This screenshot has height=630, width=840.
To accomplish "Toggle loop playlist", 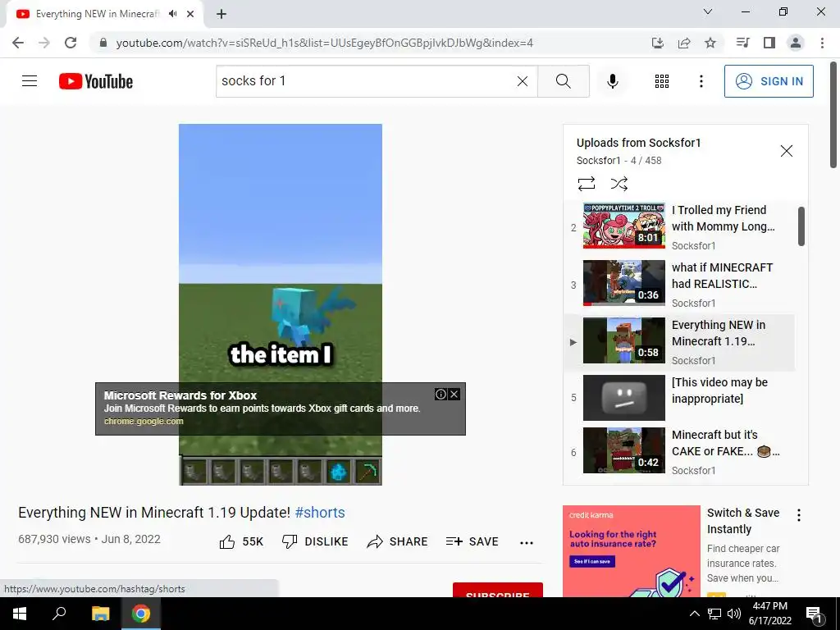I will [x=587, y=184].
